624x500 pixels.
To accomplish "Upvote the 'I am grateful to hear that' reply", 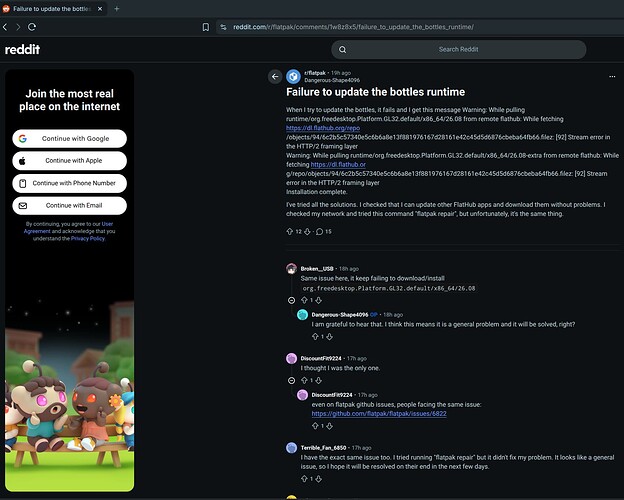I will pos(315,337).
